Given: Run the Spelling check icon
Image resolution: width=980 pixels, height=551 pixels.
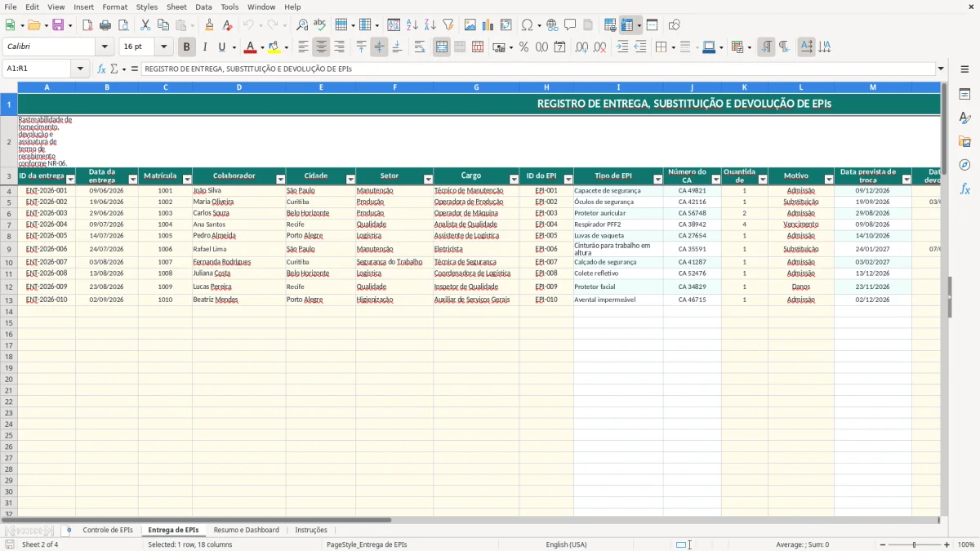Looking at the screenshot, I should coord(319,25).
